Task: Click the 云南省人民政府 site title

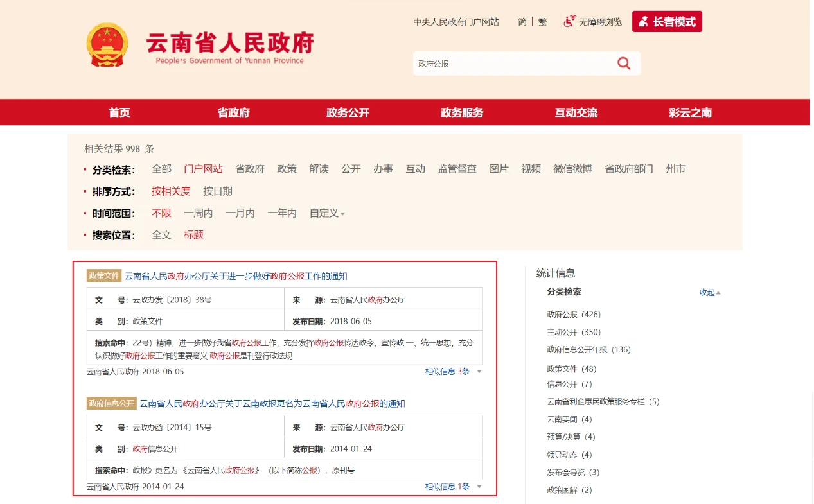Action: tap(230, 43)
